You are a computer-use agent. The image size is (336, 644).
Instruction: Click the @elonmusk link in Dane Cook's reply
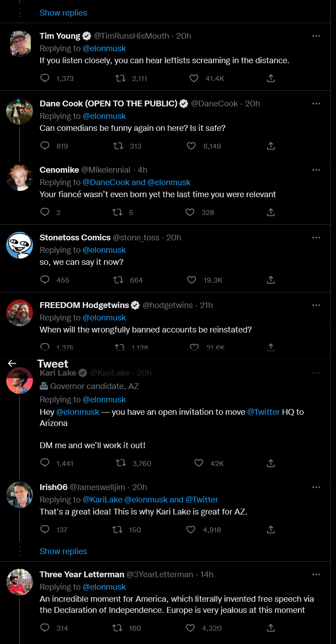(104, 116)
